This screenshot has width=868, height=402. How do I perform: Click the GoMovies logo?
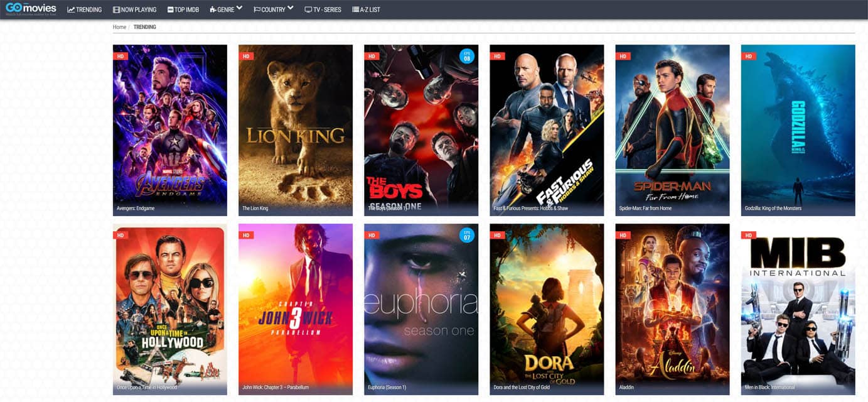pos(31,9)
